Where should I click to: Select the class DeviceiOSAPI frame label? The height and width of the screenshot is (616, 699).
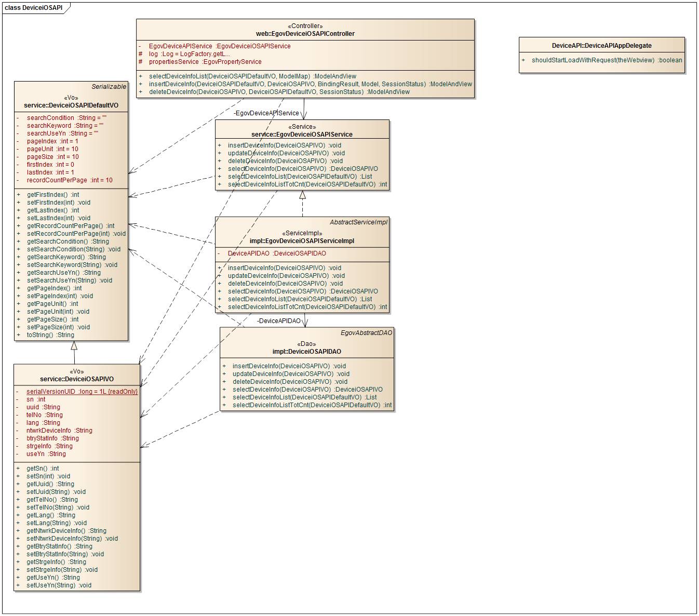point(33,8)
